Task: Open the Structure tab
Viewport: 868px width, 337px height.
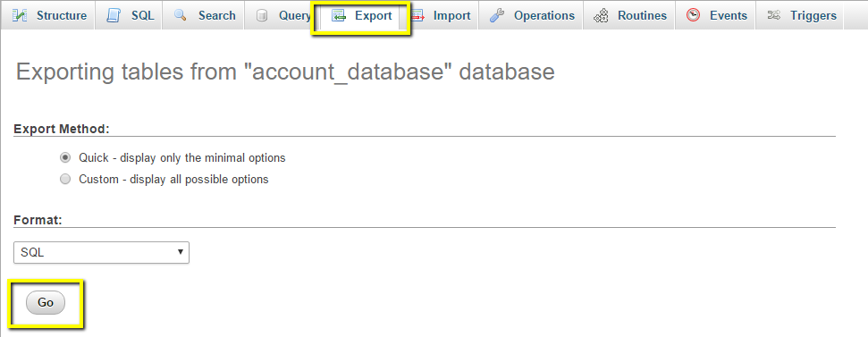Action: pos(48,15)
